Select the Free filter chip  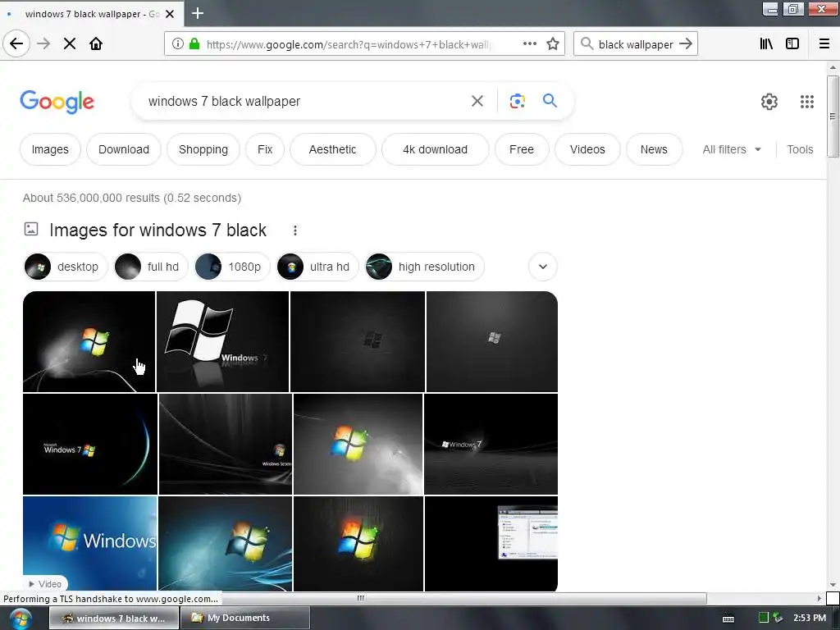point(522,149)
